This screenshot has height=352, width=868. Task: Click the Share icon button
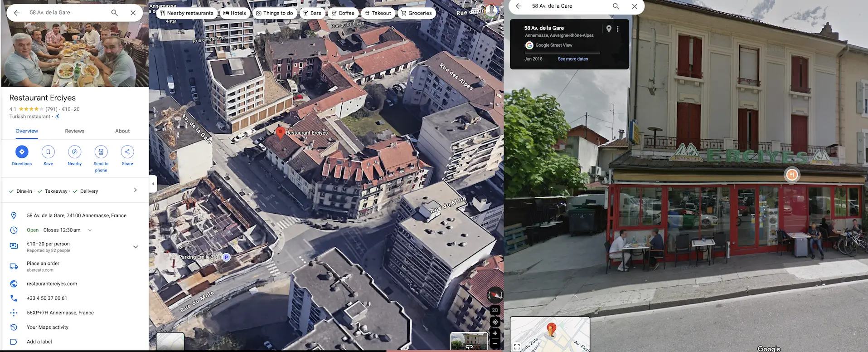point(127,152)
